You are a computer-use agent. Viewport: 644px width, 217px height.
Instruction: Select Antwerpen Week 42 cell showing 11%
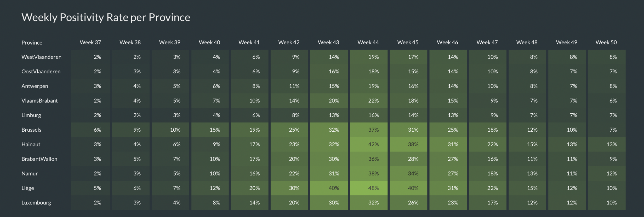(289, 86)
